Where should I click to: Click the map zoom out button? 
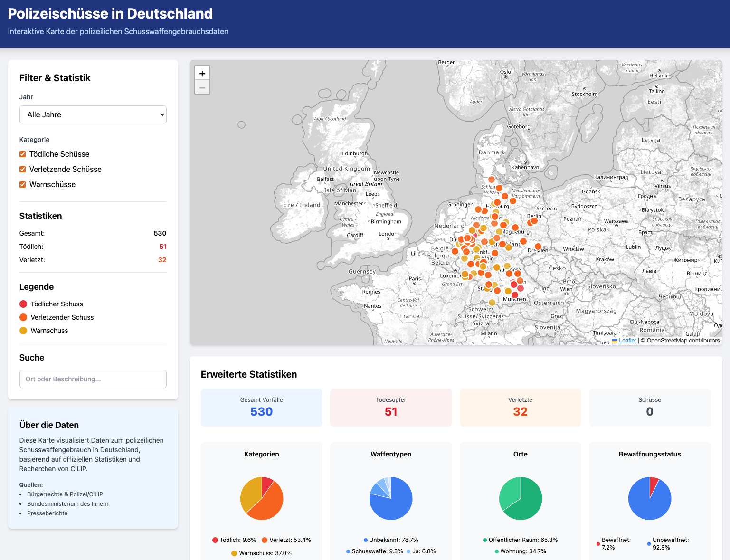pyautogui.click(x=202, y=87)
